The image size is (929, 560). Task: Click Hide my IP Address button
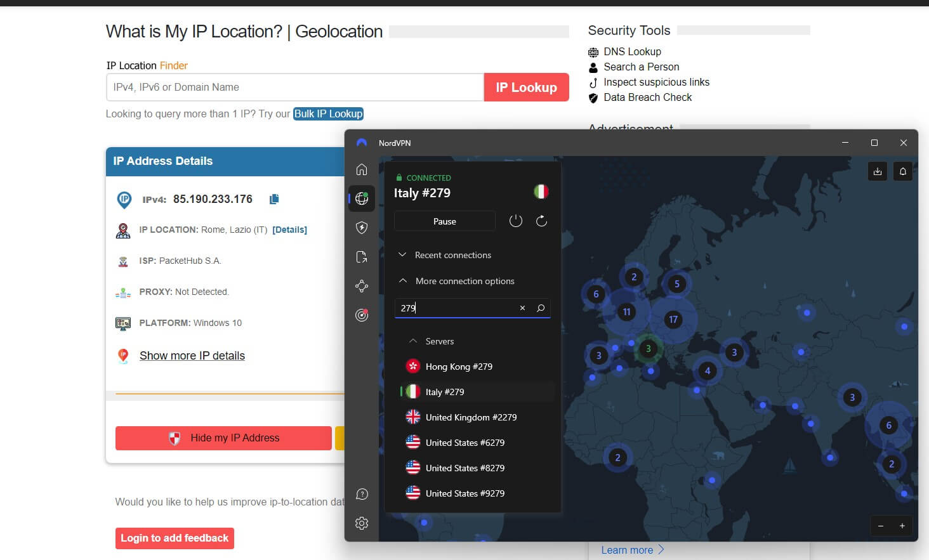pyautogui.click(x=223, y=438)
